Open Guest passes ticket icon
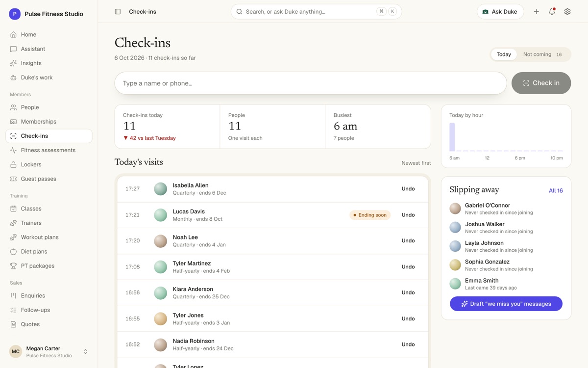This screenshot has width=588, height=368. tap(13, 179)
